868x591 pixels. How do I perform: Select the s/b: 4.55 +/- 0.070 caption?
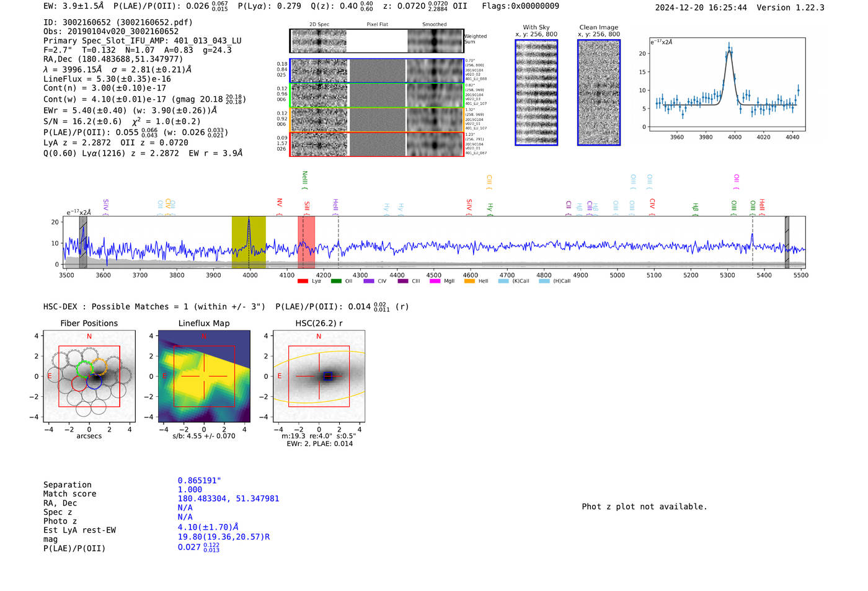pos(204,436)
